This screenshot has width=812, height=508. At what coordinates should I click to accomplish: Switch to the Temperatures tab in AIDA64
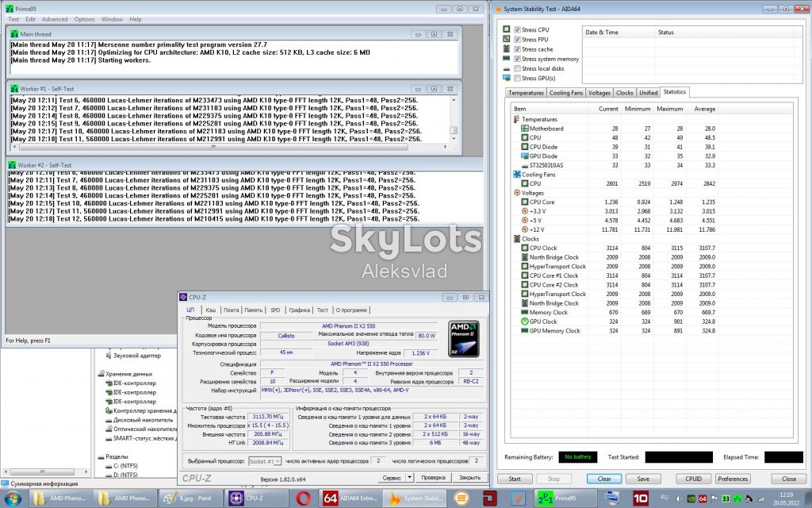[x=526, y=93]
